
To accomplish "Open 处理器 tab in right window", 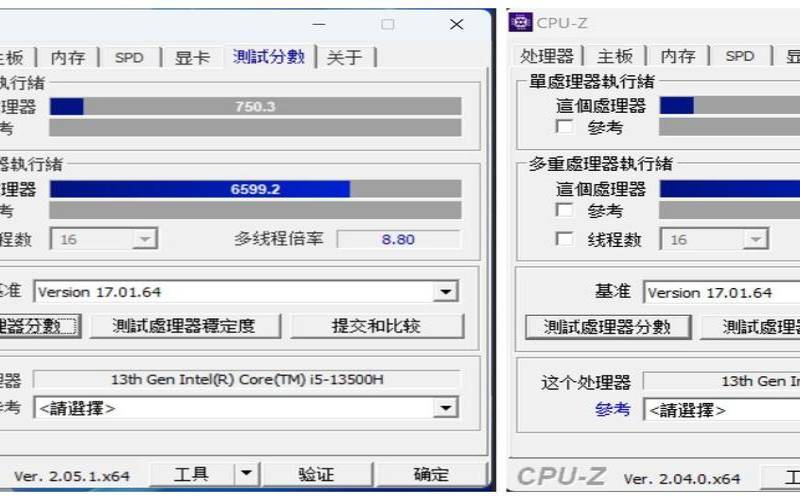I will [547, 56].
